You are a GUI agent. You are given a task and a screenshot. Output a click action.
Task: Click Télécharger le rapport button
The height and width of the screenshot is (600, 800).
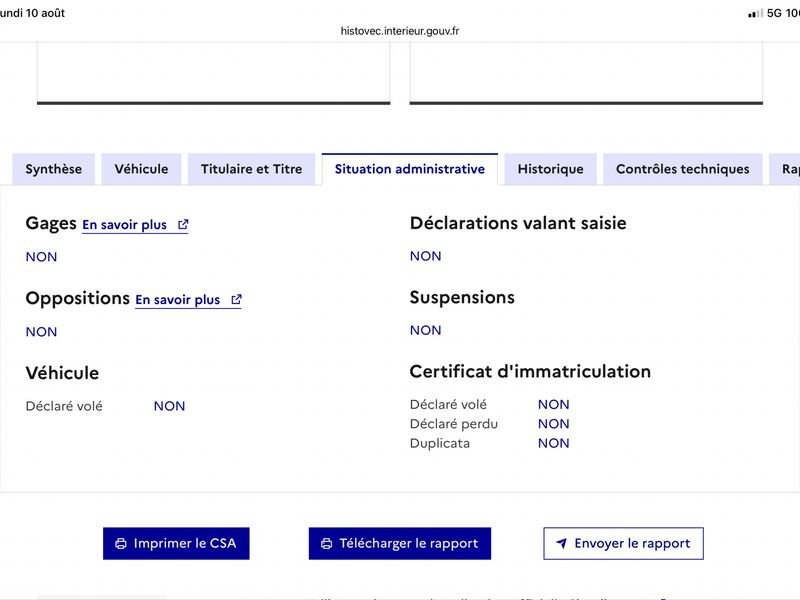tap(399, 543)
